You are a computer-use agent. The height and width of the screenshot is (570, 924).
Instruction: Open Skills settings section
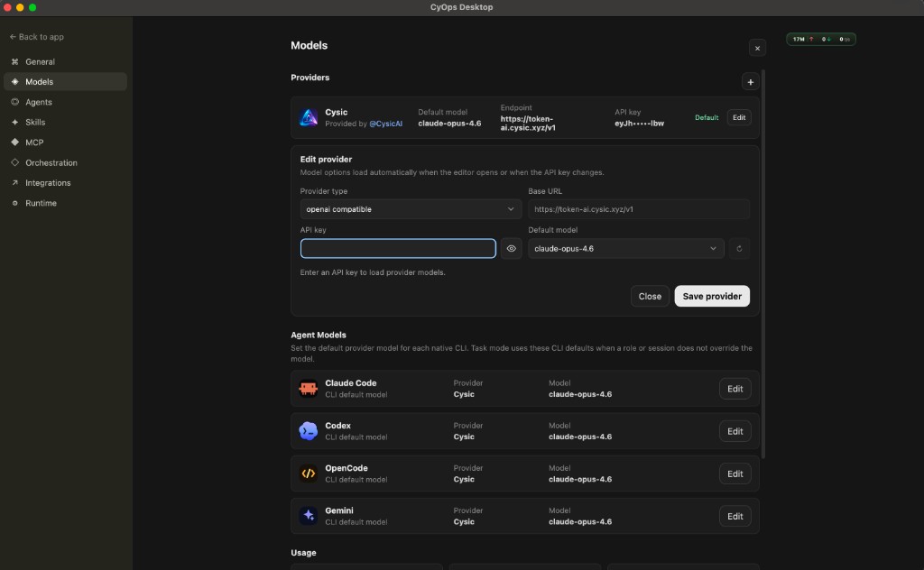click(65, 122)
